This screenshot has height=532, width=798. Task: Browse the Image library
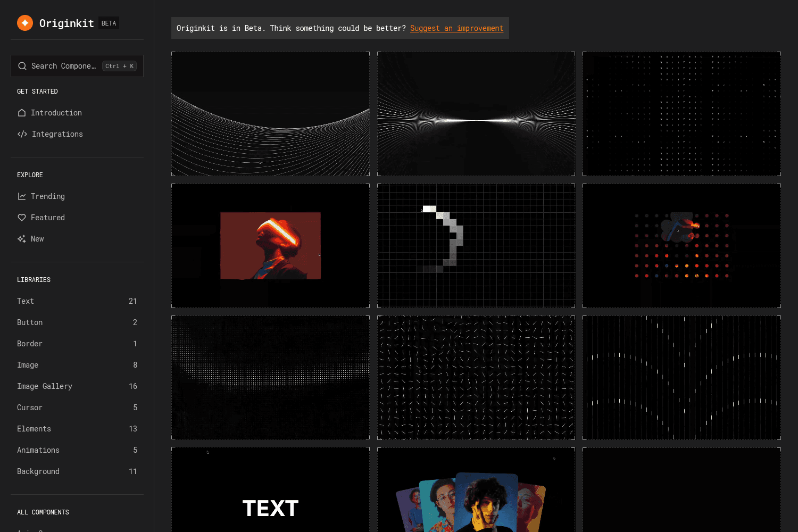pyautogui.click(x=77, y=365)
